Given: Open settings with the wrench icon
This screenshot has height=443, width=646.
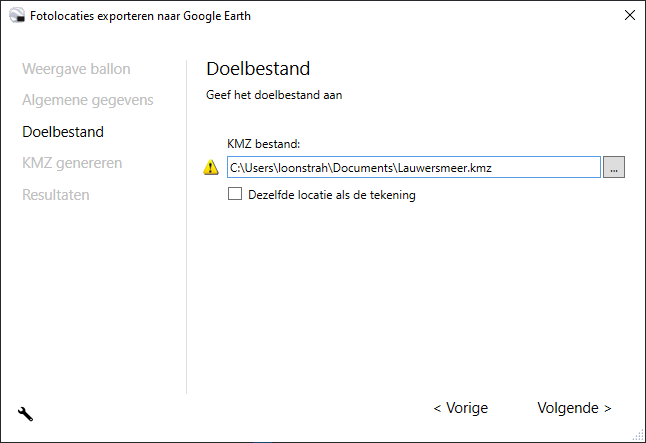Looking at the screenshot, I should 26,413.
